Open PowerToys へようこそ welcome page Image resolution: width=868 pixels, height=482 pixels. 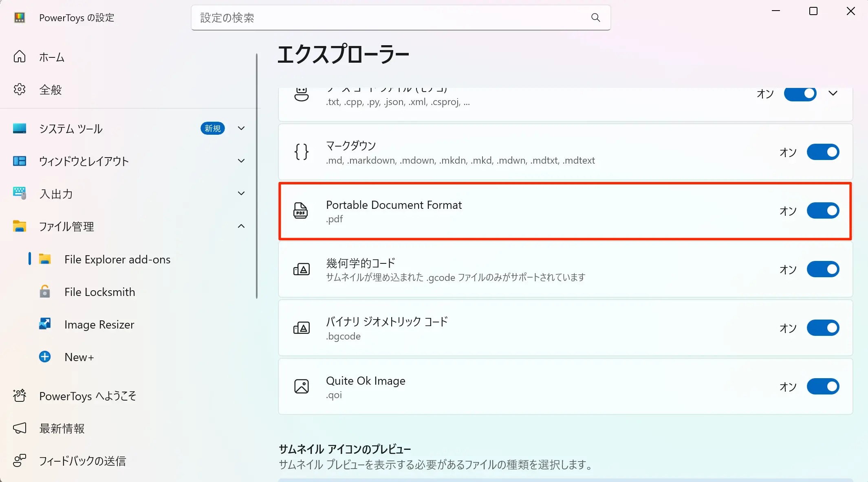(x=87, y=396)
